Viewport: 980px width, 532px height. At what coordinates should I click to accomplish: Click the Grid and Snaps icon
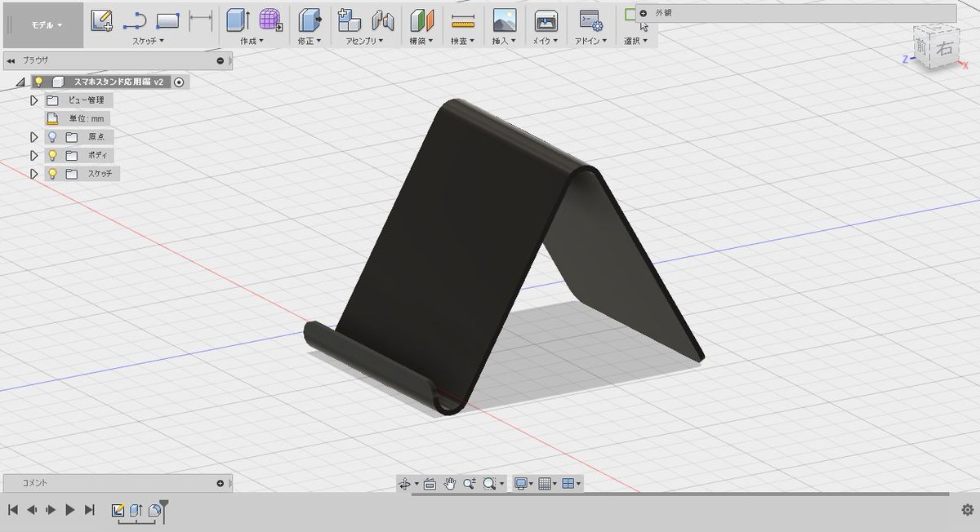(x=545, y=484)
